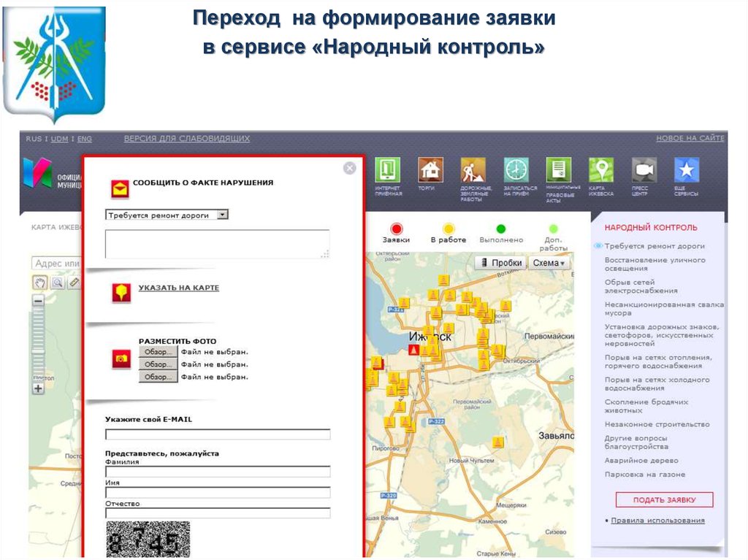The width and height of the screenshot is (748, 560).
Task: Open the Интернет приёмная service icon
Action: pyautogui.click(x=388, y=170)
